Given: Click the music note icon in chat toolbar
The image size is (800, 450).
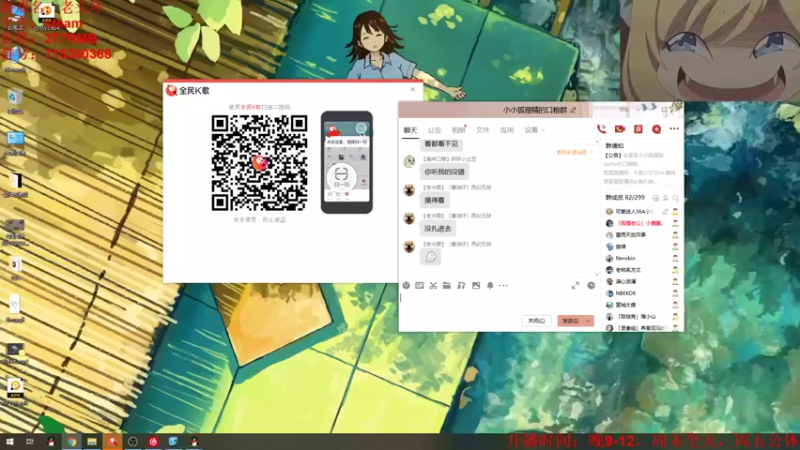Looking at the screenshot, I should [461, 285].
